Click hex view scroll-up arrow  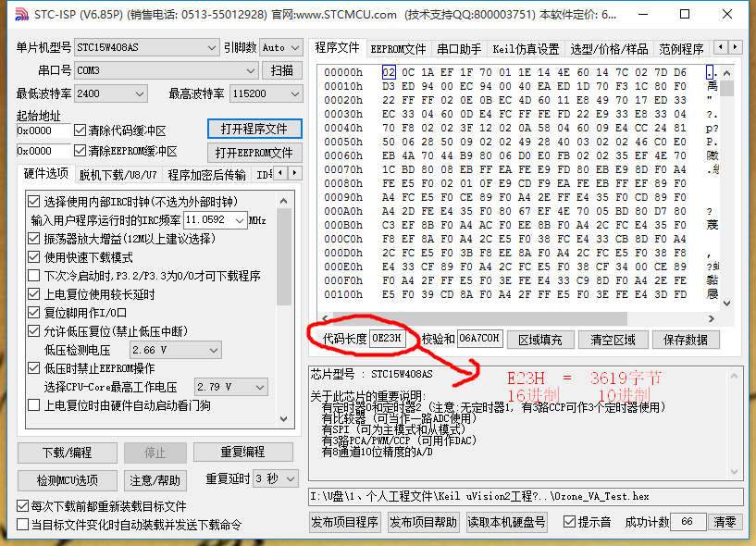point(727,73)
